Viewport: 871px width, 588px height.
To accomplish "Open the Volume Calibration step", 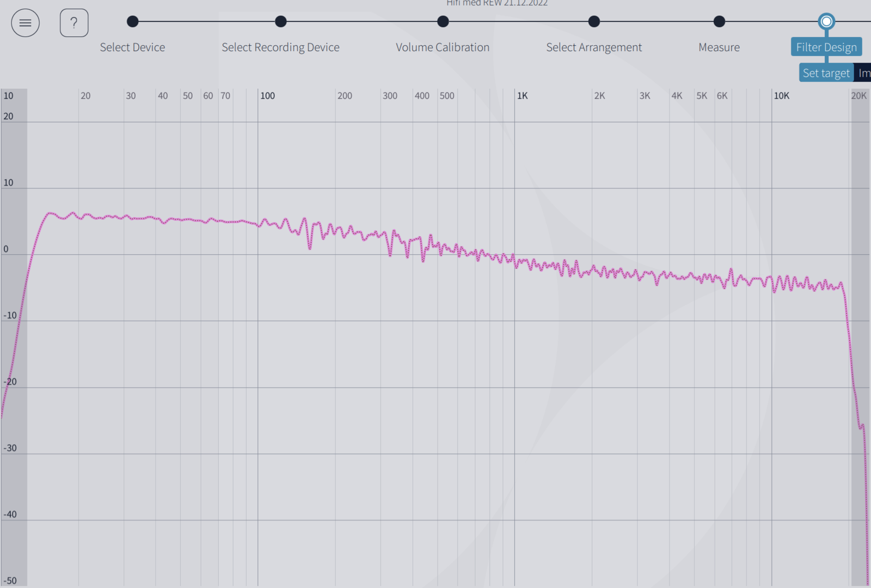I will click(443, 47).
